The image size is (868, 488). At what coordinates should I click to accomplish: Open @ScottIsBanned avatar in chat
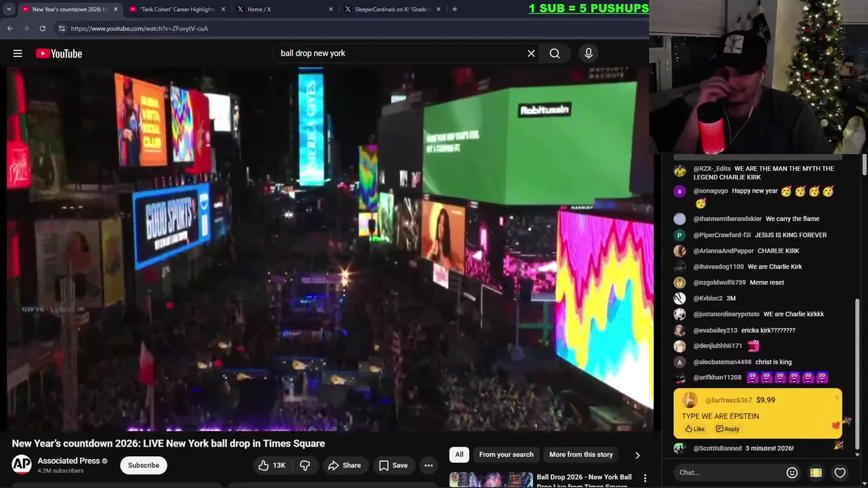tap(679, 448)
